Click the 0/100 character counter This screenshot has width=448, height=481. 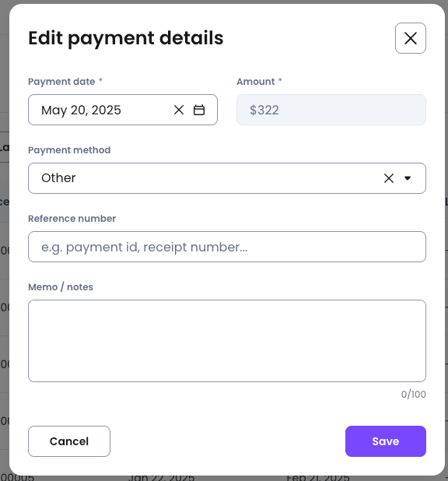[x=413, y=394]
